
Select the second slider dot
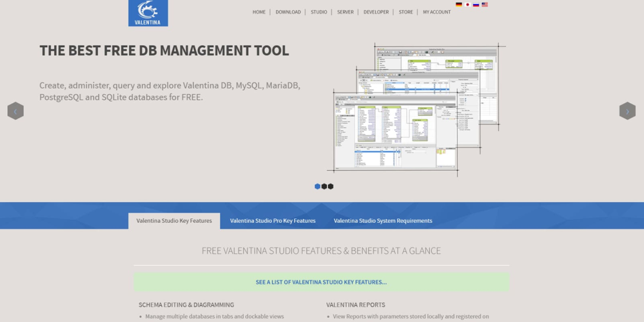tap(324, 187)
